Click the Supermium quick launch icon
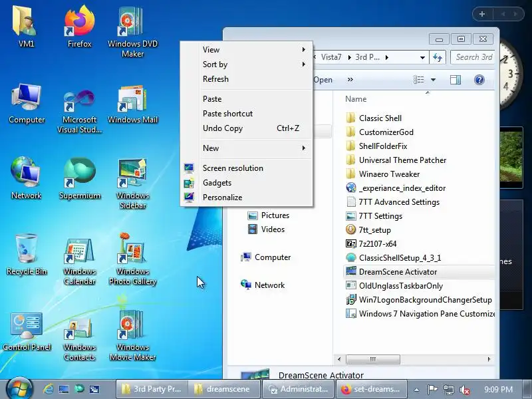Screen dimensions: 532x399 (x=79, y=389)
